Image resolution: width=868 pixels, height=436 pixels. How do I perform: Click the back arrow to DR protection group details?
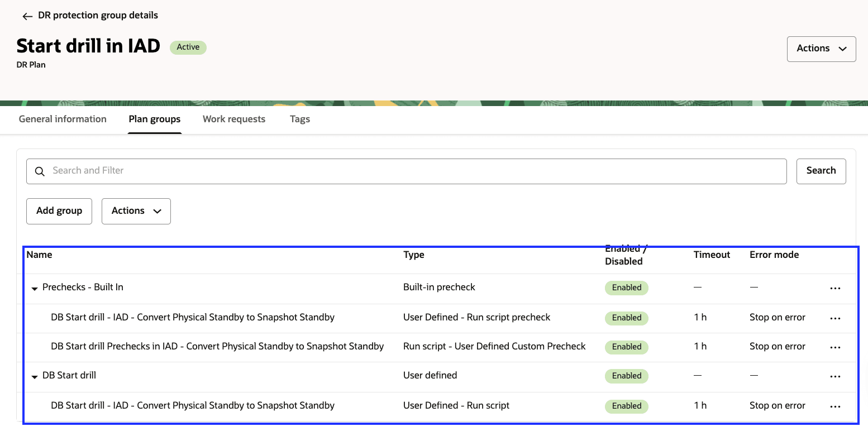pos(27,16)
